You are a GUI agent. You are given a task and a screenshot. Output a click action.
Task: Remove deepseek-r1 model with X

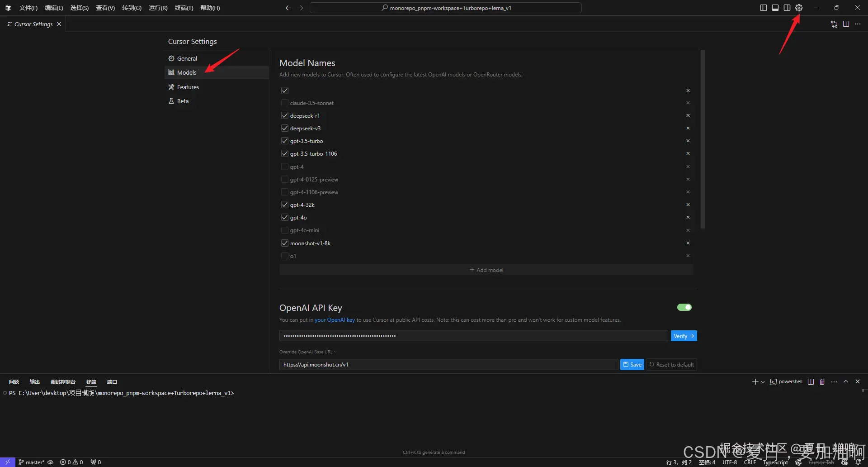point(688,115)
